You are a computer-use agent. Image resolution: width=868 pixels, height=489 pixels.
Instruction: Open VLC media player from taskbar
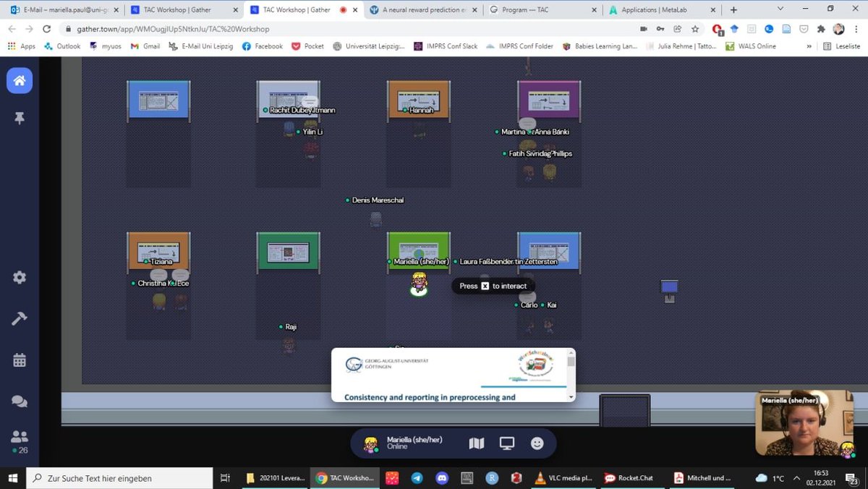(x=564, y=478)
